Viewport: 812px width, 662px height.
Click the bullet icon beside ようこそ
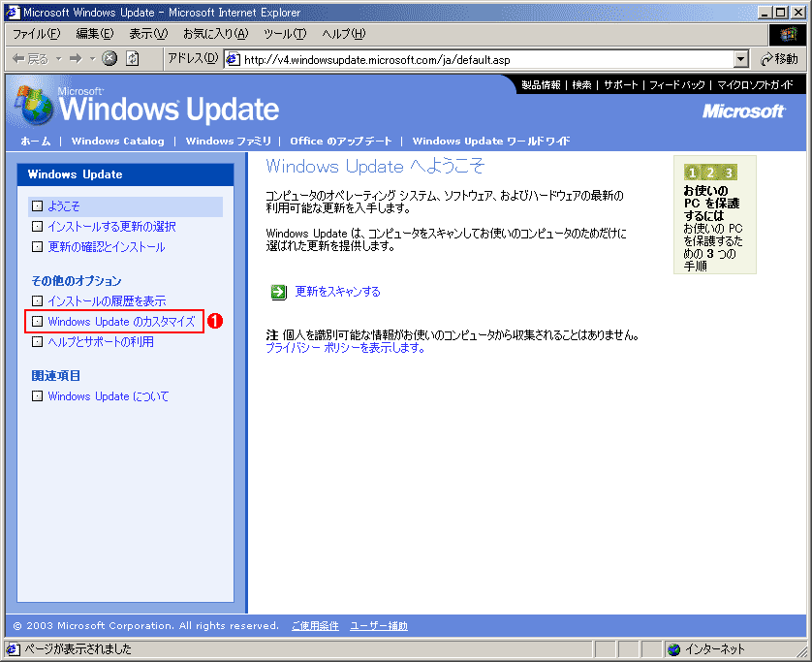click(37, 206)
